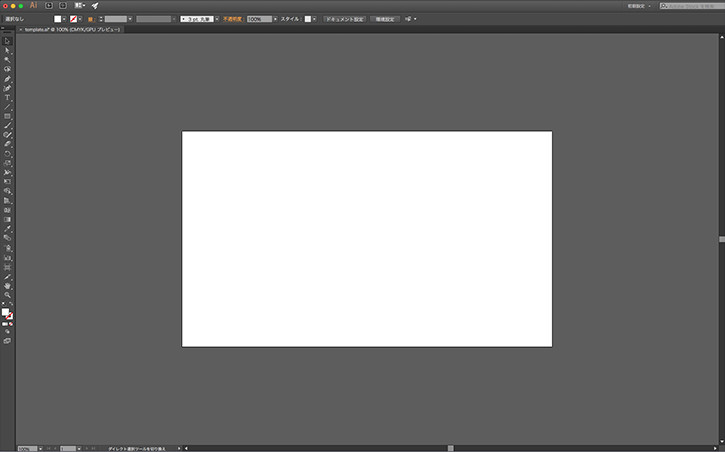Select the Hand tool

(7, 286)
